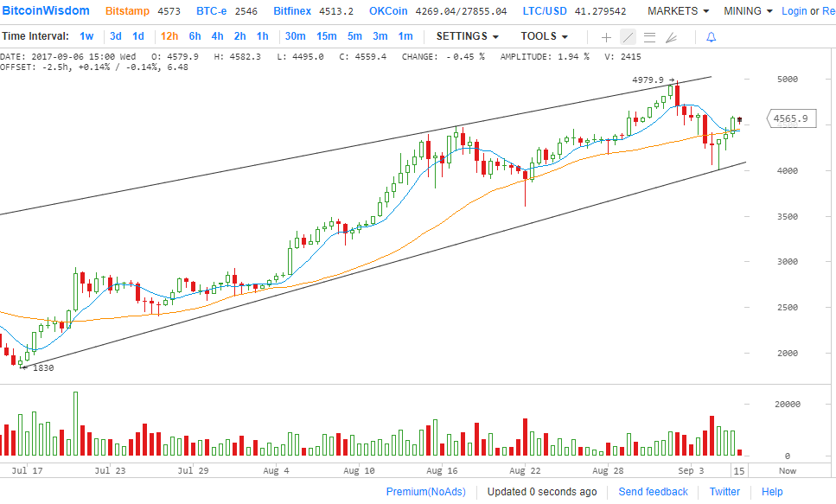This screenshot has height=504, width=836.
Task: Open the TOOLS dropdown menu
Action: (x=544, y=36)
